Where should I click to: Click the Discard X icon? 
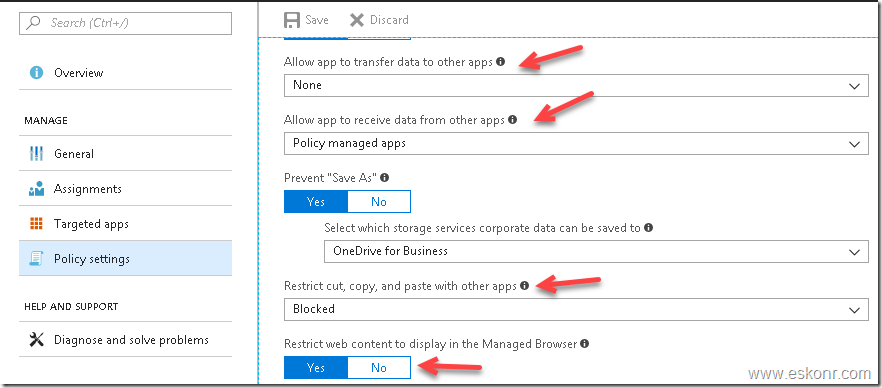click(357, 20)
